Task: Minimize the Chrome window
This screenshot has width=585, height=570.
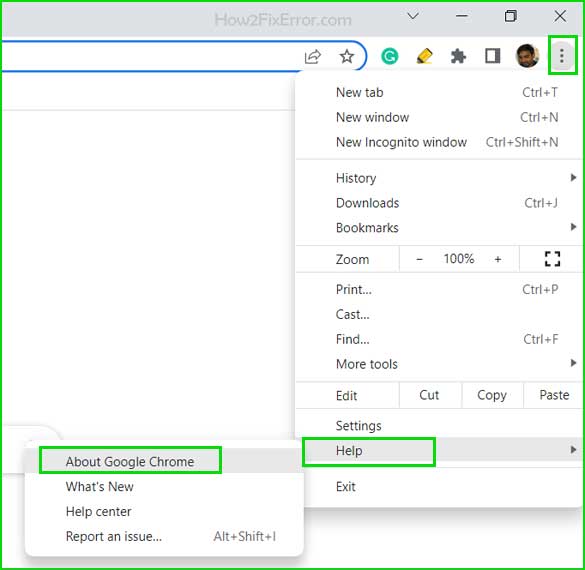Action: tap(462, 16)
